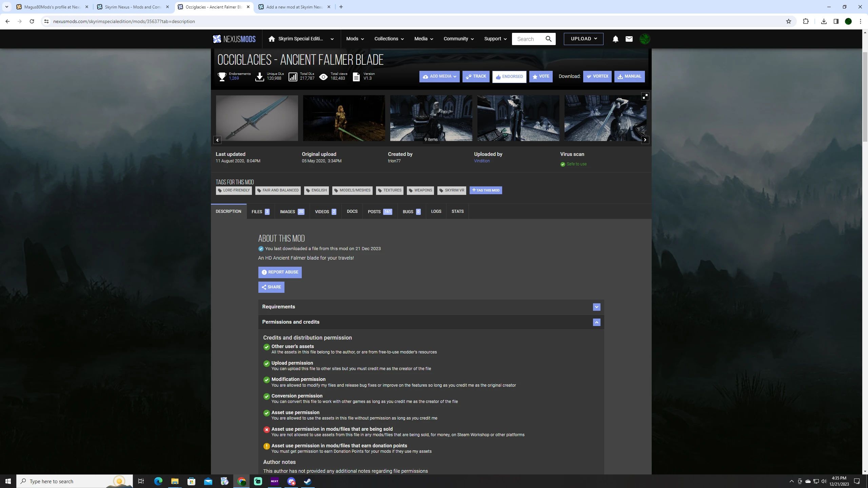Open the golden armor character thumbnail
Screen dimensions: 868x488
[344, 118]
